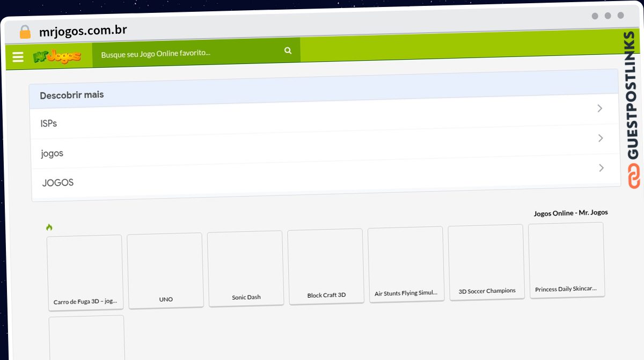Open the Carro de Fuga 3D game card
This screenshot has width=644, height=360.
click(x=85, y=272)
